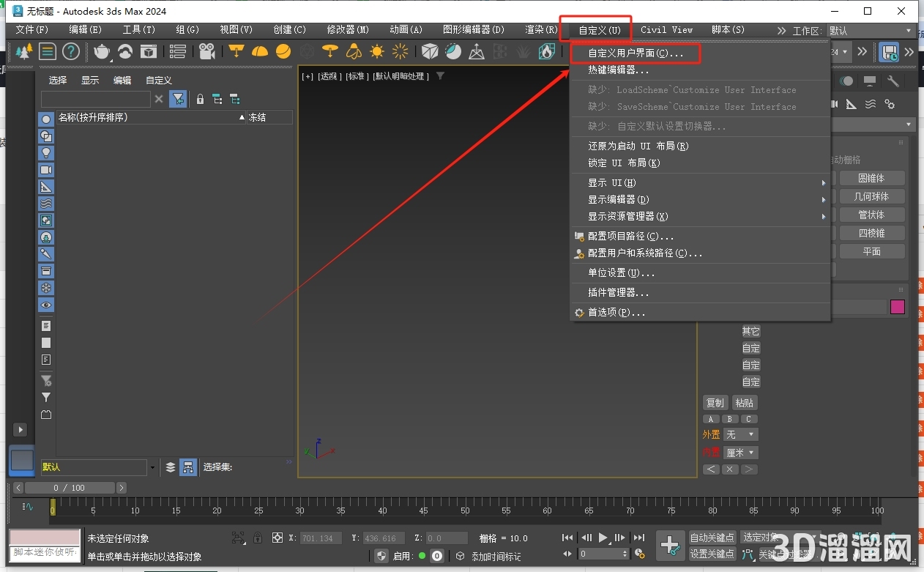Click the large Set Keys key icon

click(x=671, y=546)
